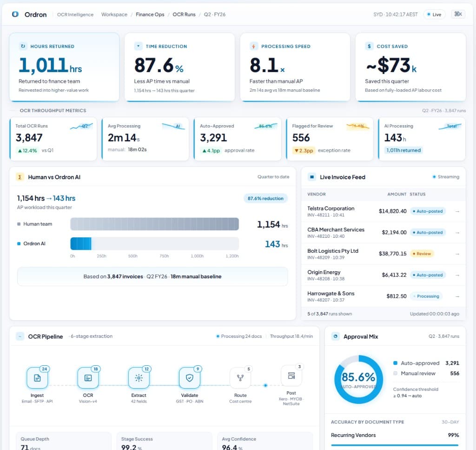Image resolution: width=476 pixels, height=450 pixels.
Task: Open Workspace breadcrumb
Action: point(114,14)
